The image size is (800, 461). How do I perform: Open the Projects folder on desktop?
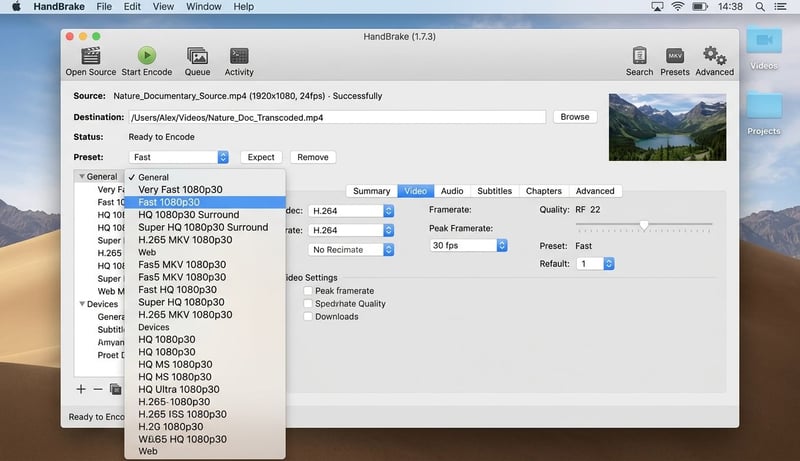point(764,105)
